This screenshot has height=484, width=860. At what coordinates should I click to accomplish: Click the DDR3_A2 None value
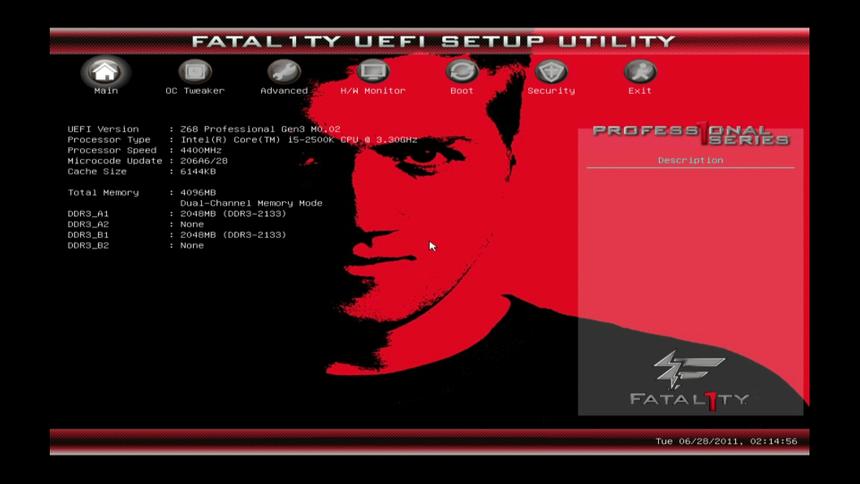192,224
